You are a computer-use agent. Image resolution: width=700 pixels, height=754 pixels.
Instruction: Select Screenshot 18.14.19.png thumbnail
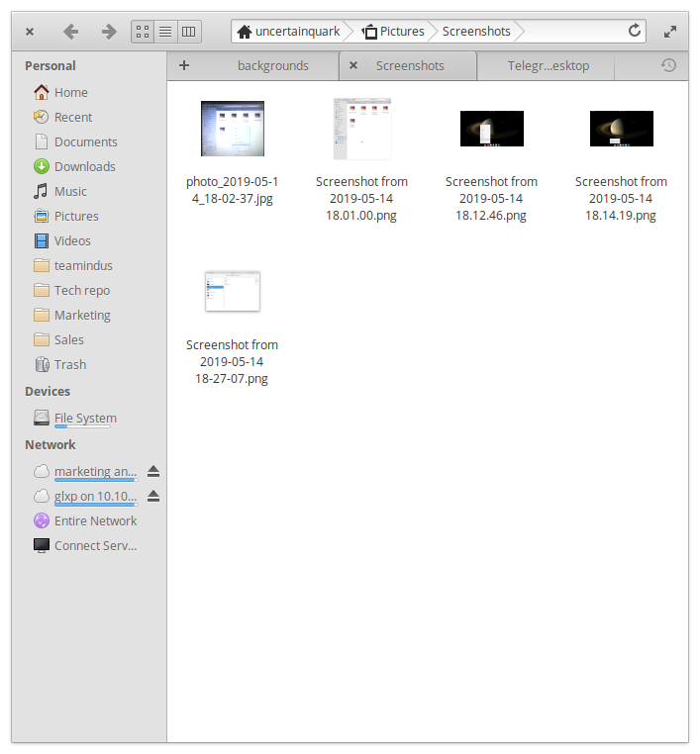click(x=622, y=129)
